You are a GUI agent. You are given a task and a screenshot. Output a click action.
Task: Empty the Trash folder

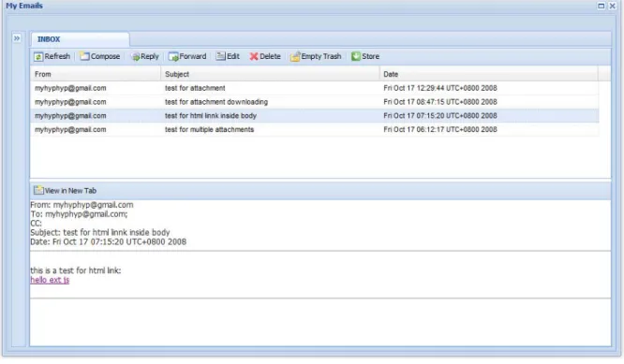316,56
